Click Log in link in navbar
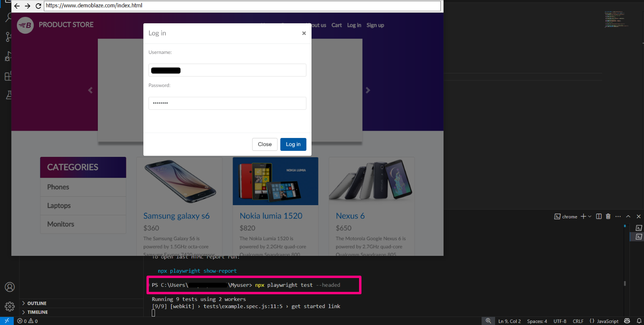Screen dimensions: 644x325 (354, 25)
